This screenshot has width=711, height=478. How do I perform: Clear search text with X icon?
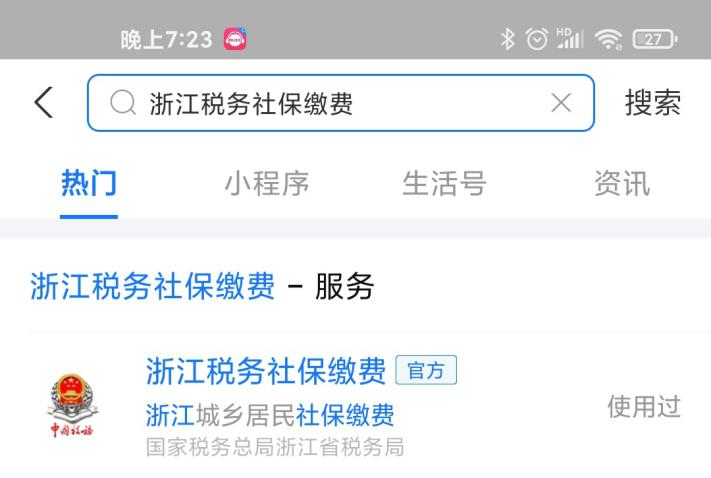[561, 102]
